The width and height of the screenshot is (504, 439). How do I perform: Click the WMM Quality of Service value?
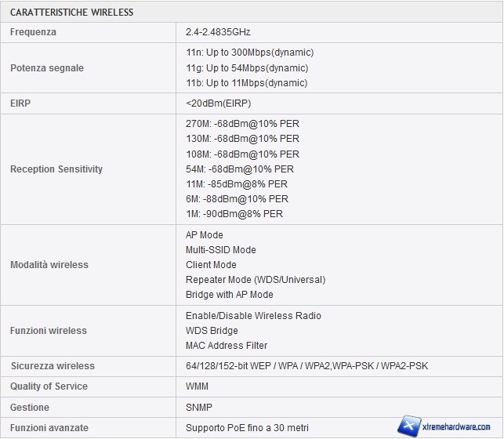(x=198, y=386)
